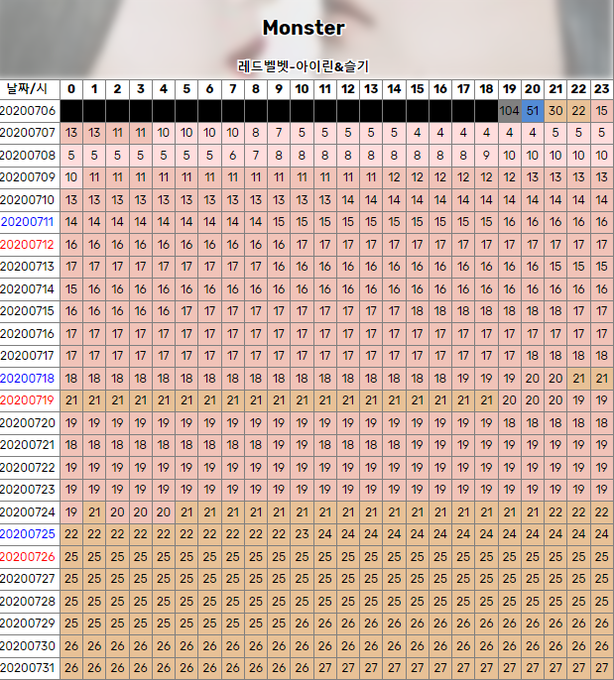Viewport: 614px width, 680px height.
Task: Click the date label "20200720"
Action: point(28,423)
